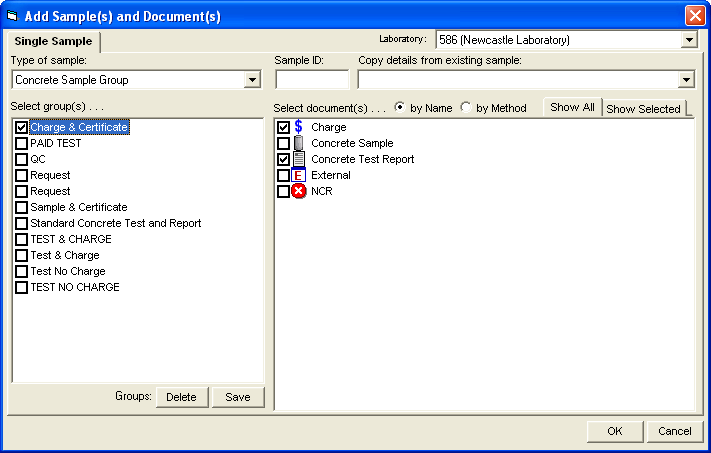This screenshot has width=711, height=453.
Task: Click into the Sample ID field
Action: click(x=311, y=80)
